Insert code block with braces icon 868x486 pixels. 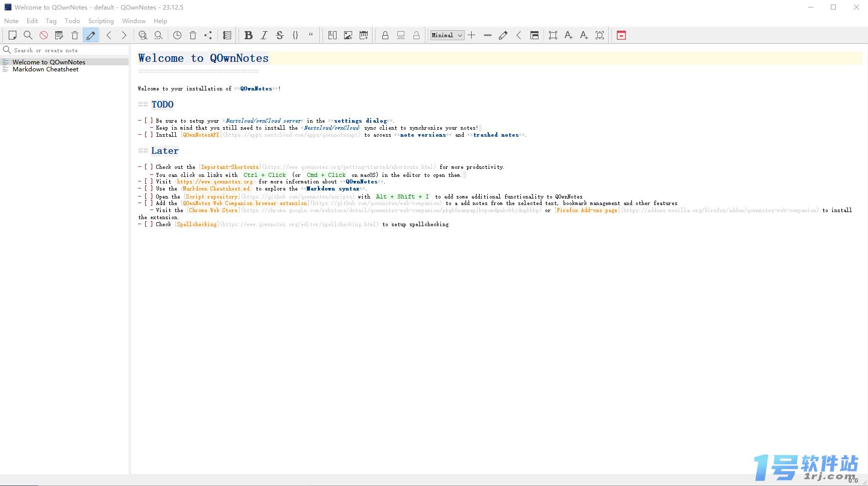295,35
